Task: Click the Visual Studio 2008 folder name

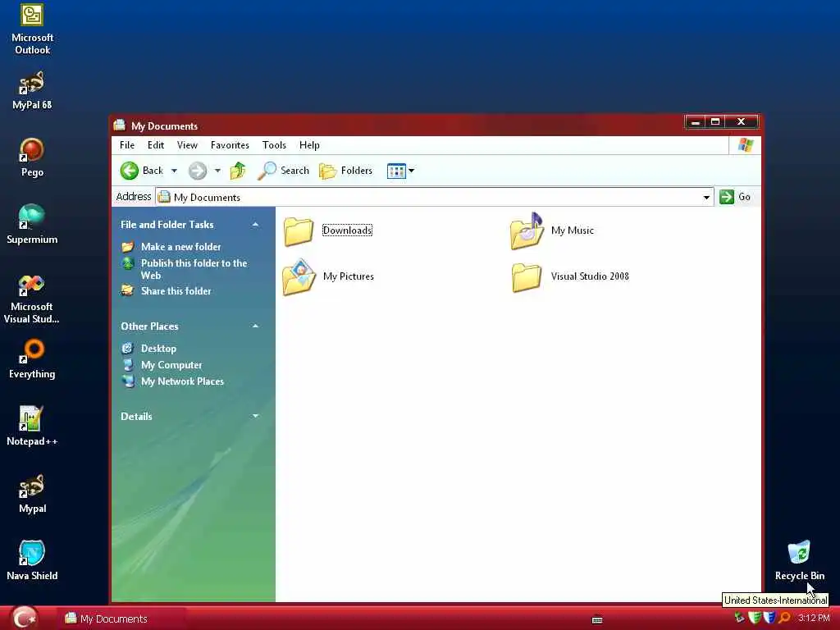Action: coord(590,276)
